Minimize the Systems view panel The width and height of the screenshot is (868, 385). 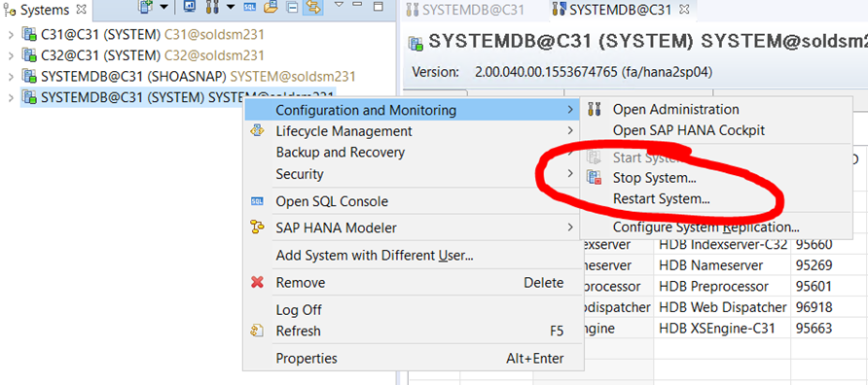point(357,5)
